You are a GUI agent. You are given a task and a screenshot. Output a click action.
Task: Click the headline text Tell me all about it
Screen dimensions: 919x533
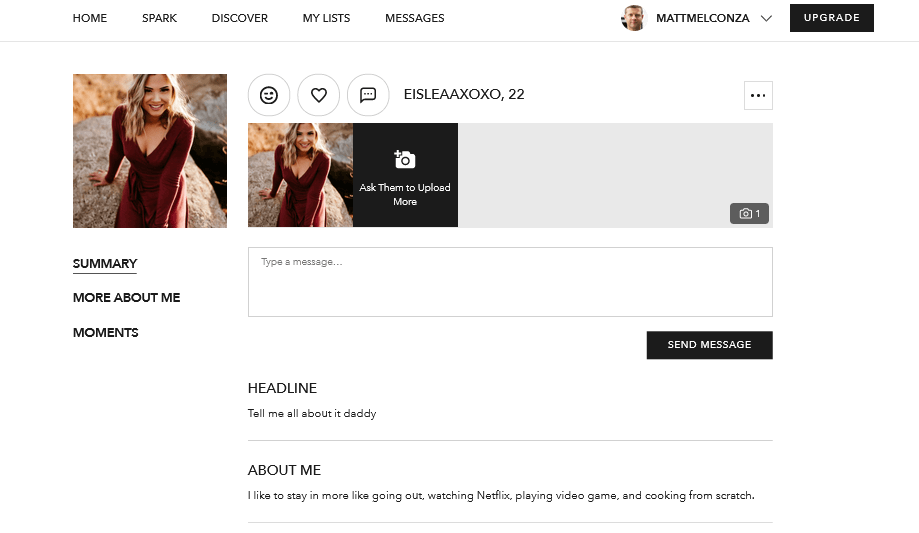pos(312,413)
